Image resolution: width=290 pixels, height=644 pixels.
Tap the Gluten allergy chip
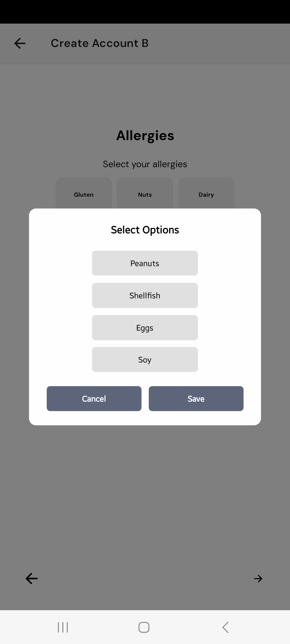pyautogui.click(x=84, y=193)
